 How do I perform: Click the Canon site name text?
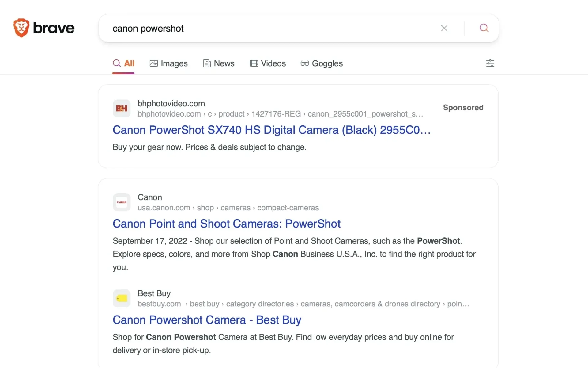tap(150, 197)
